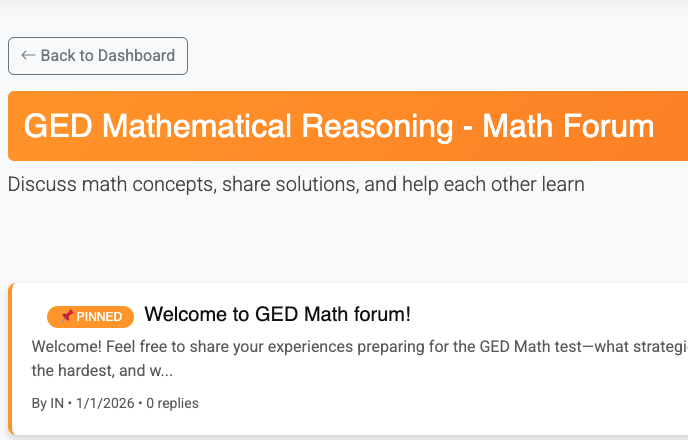Click the truncated excerpt line "the hardest, and w..."
The height and width of the screenshot is (440, 688).
[102, 370]
